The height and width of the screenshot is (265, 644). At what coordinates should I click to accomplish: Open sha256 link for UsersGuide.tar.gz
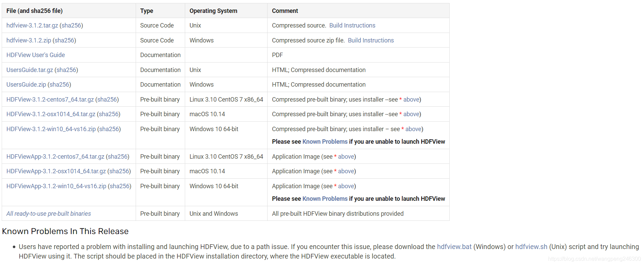(66, 70)
